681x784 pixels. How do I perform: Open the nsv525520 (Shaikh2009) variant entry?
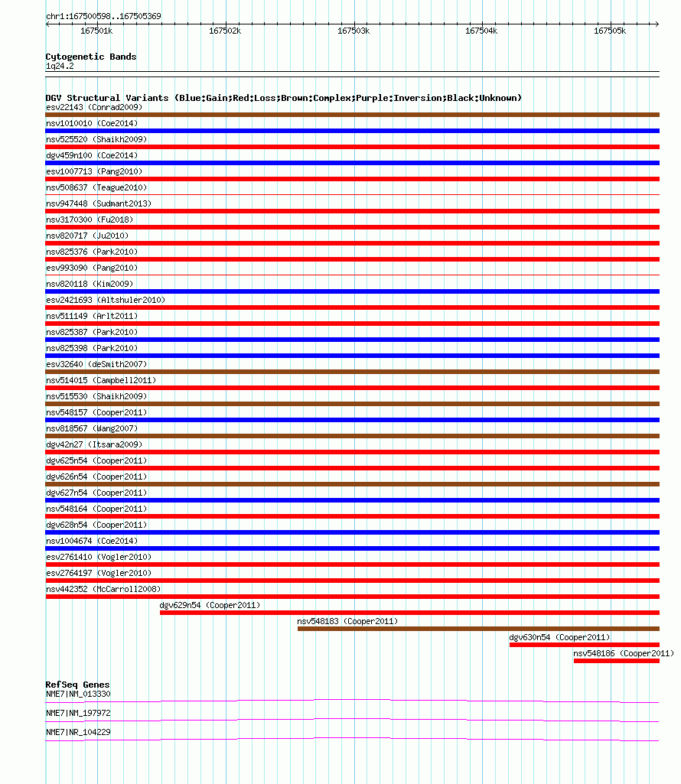click(x=96, y=139)
